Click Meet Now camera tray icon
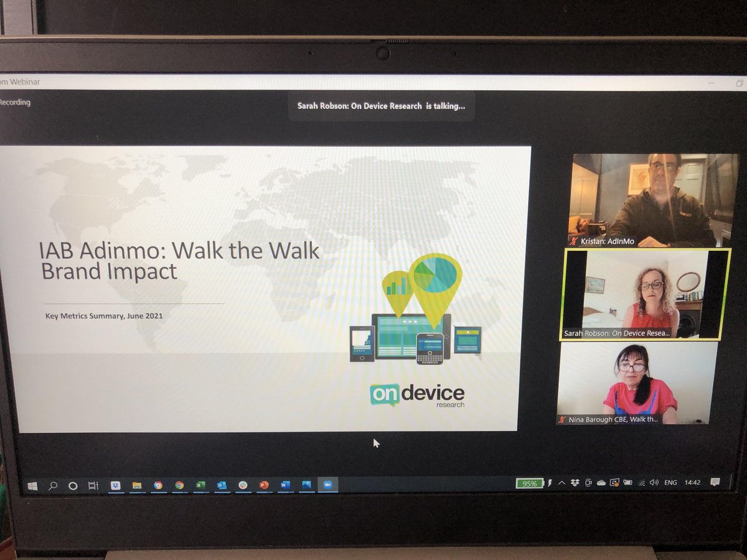 click(588, 483)
